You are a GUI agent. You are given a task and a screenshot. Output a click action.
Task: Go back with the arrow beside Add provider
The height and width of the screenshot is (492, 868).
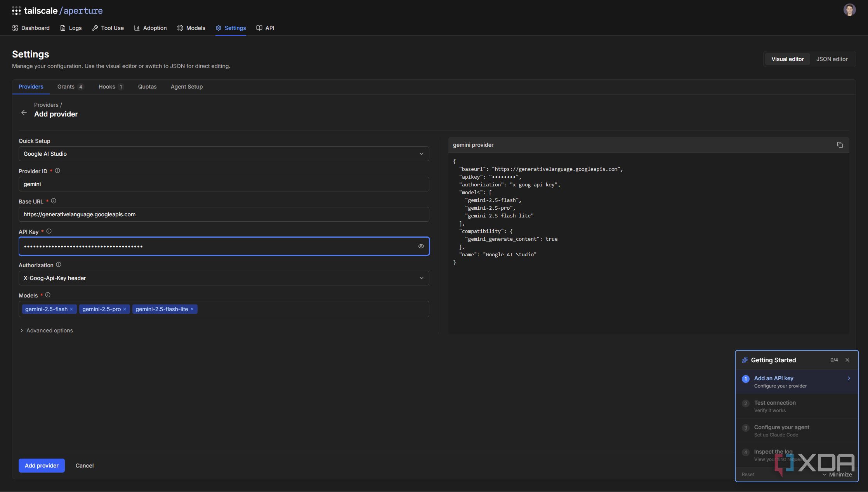[24, 113]
